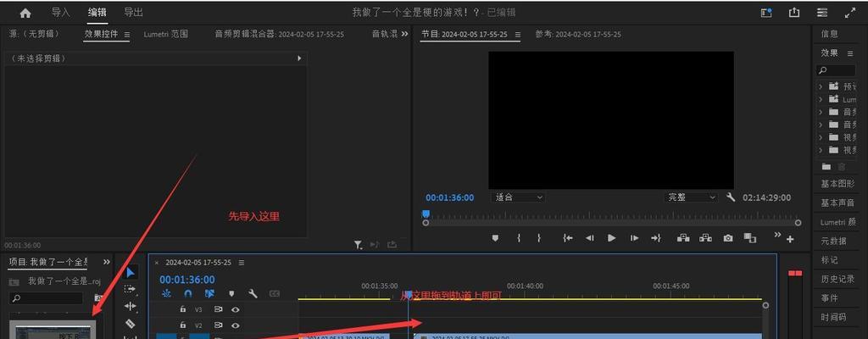Select the Track Select Forward tool
This screenshot has width=868, height=339.
(x=130, y=289)
